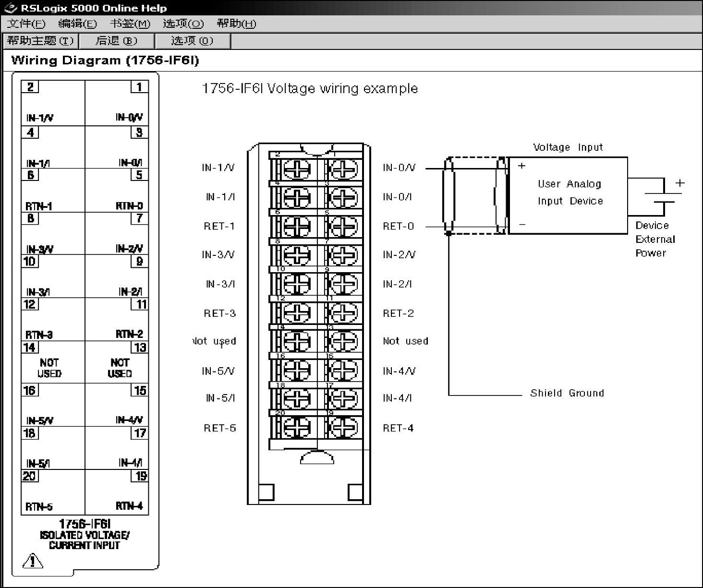Click 'ISOLATED VOLTAGE/ CURRENT INPUT' text on module label
This screenshot has width=703, height=588.
click(x=85, y=540)
